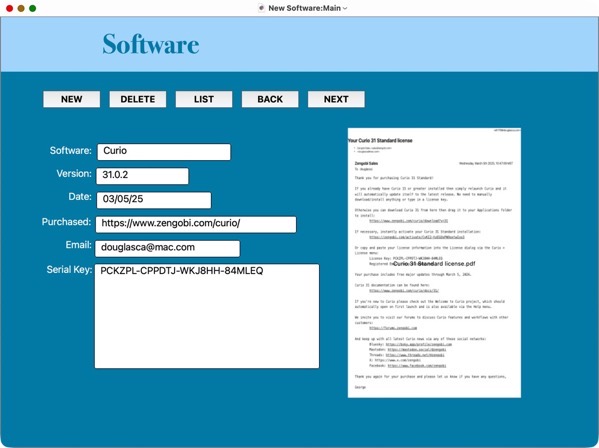Click the 'Version:' label

(x=74, y=174)
